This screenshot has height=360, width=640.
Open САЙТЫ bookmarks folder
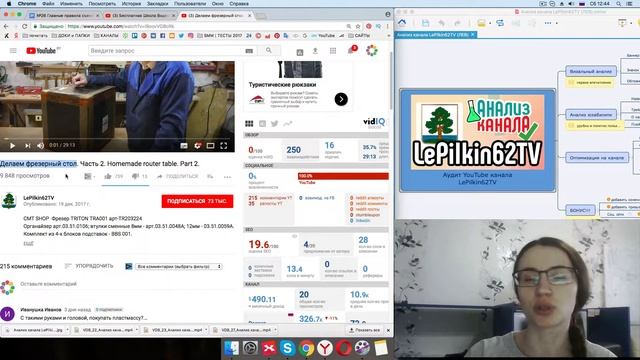point(359,36)
